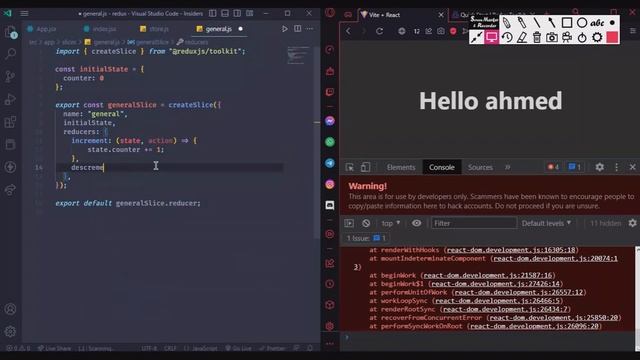
Task: Close unsaved general.js via its dot
Action: pos(240,29)
